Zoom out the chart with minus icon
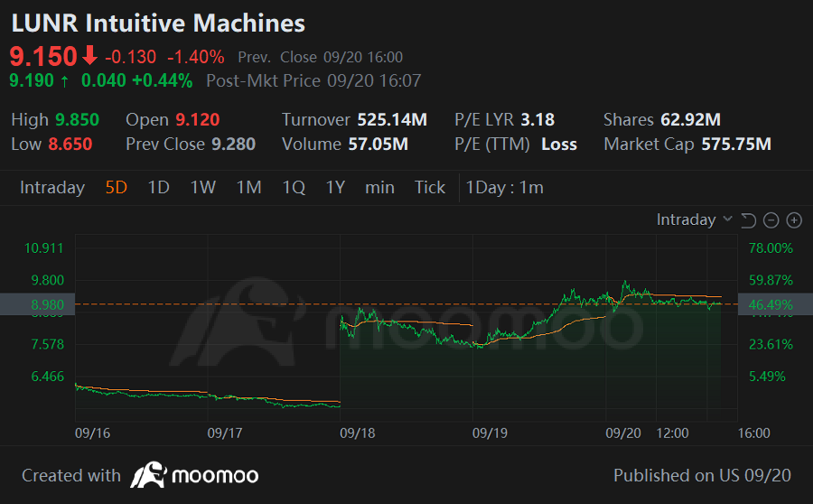The width and height of the screenshot is (813, 504). (771, 220)
